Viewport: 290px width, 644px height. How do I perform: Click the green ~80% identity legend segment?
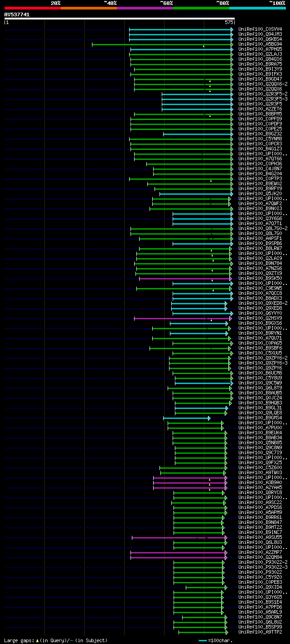201,8
